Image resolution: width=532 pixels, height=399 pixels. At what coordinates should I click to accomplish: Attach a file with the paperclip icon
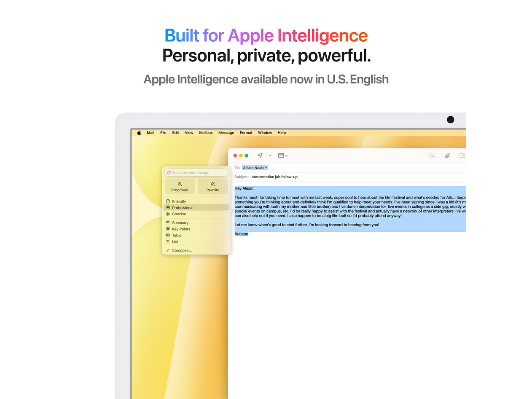point(447,155)
